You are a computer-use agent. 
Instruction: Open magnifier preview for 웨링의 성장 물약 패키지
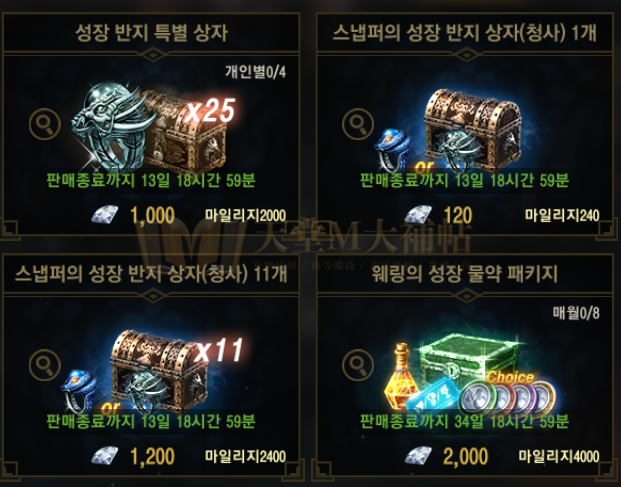pyautogui.click(x=358, y=365)
